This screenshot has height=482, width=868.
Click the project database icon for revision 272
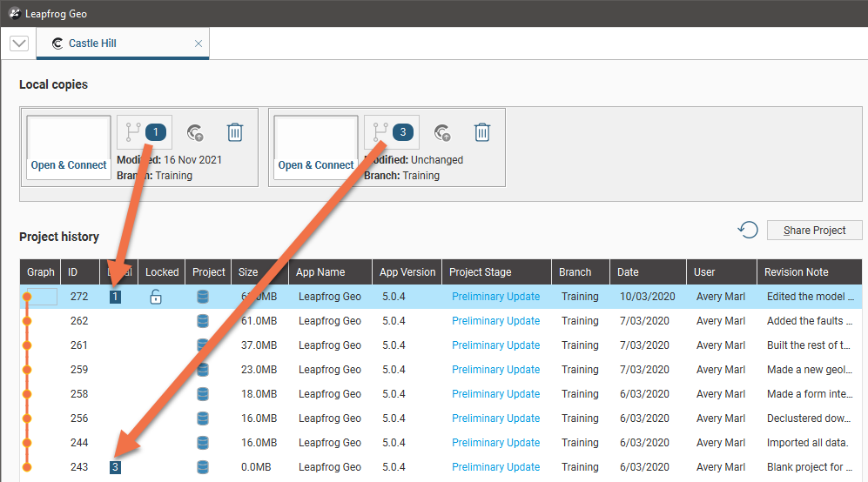203,297
